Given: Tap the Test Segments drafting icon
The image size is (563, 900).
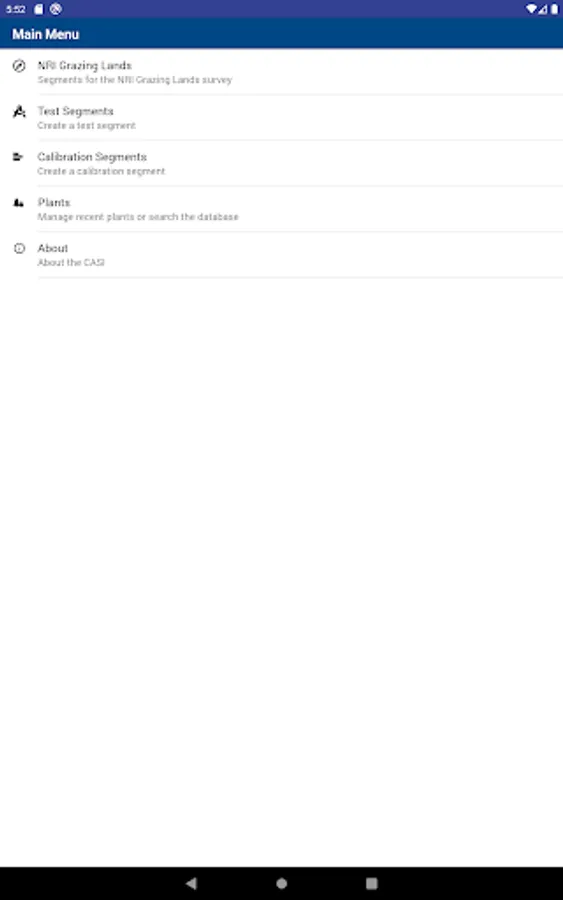Looking at the screenshot, I should pos(19,111).
